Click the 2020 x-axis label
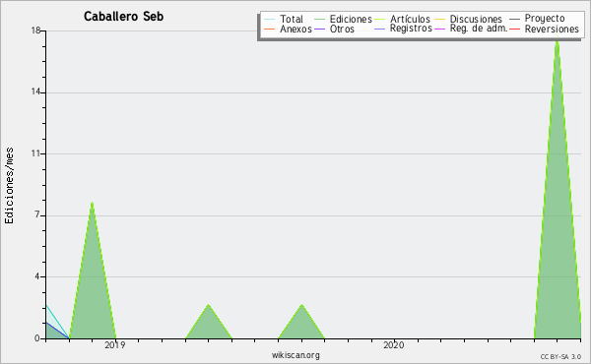The width and height of the screenshot is (591, 364). (394, 344)
